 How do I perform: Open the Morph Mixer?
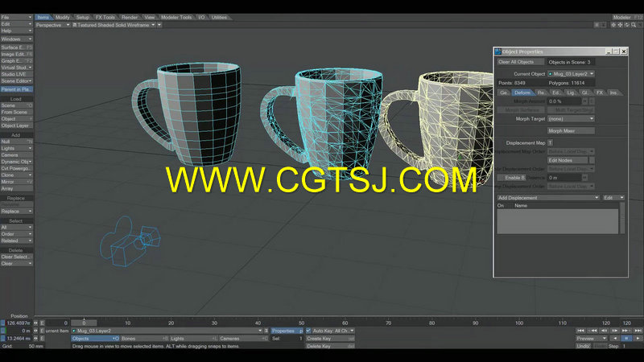pos(571,131)
